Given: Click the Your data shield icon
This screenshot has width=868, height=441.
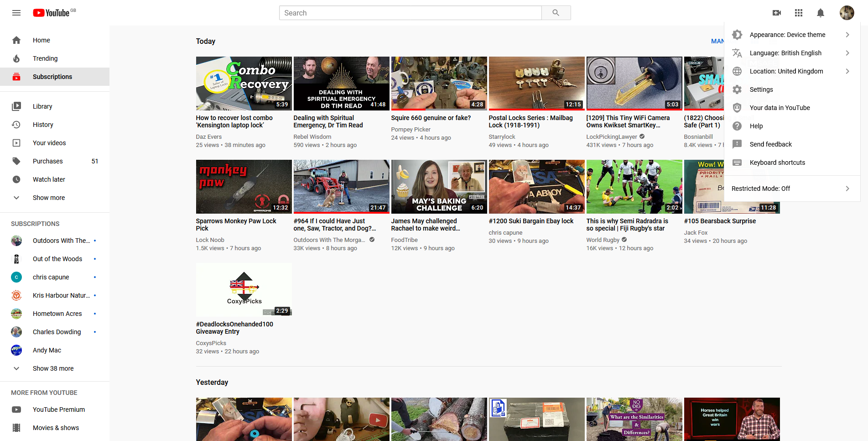Looking at the screenshot, I should point(737,108).
